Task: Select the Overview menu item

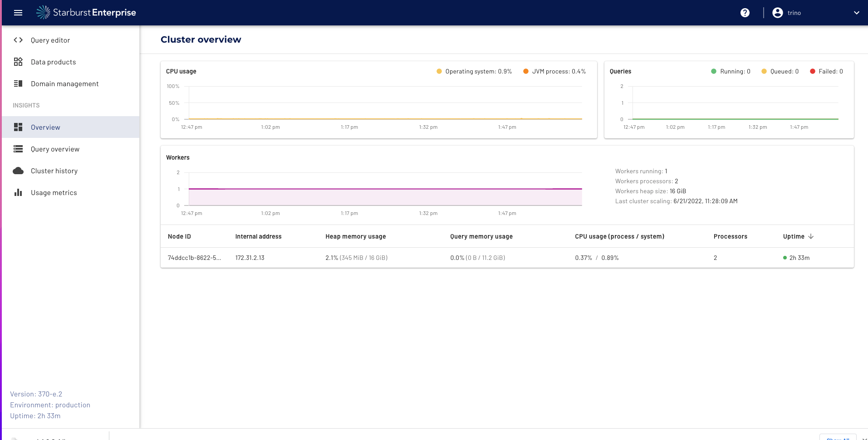Action: (x=71, y=127)
